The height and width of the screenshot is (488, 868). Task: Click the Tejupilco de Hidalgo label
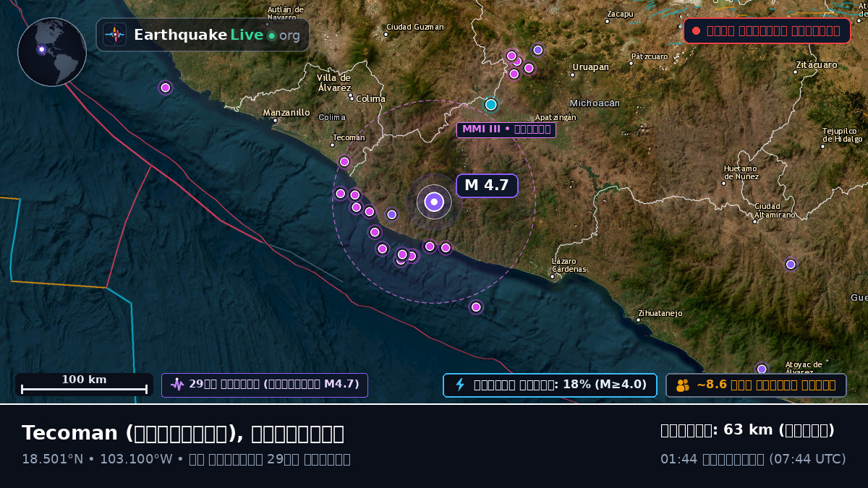tap(843, 135)
